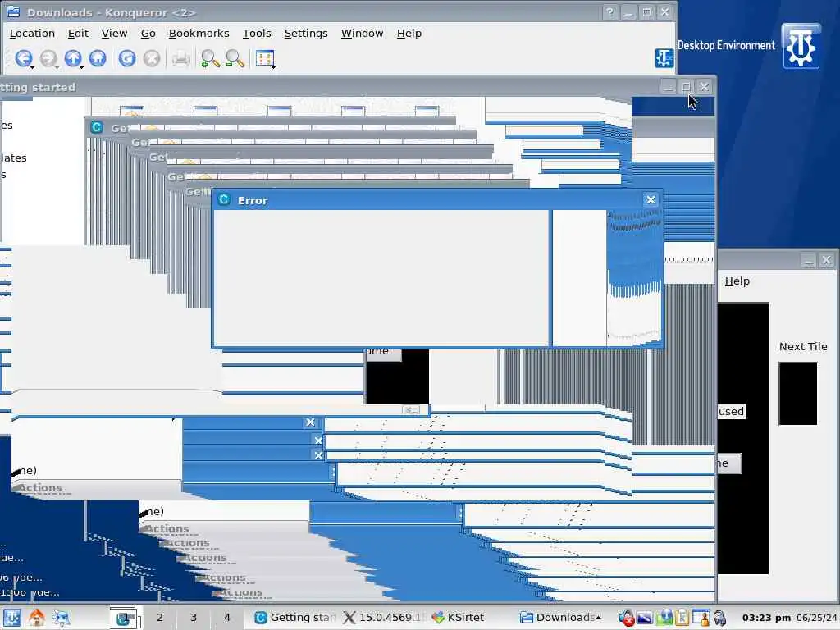Go back using Konqueror's Back arrow icon

[23, 58]
